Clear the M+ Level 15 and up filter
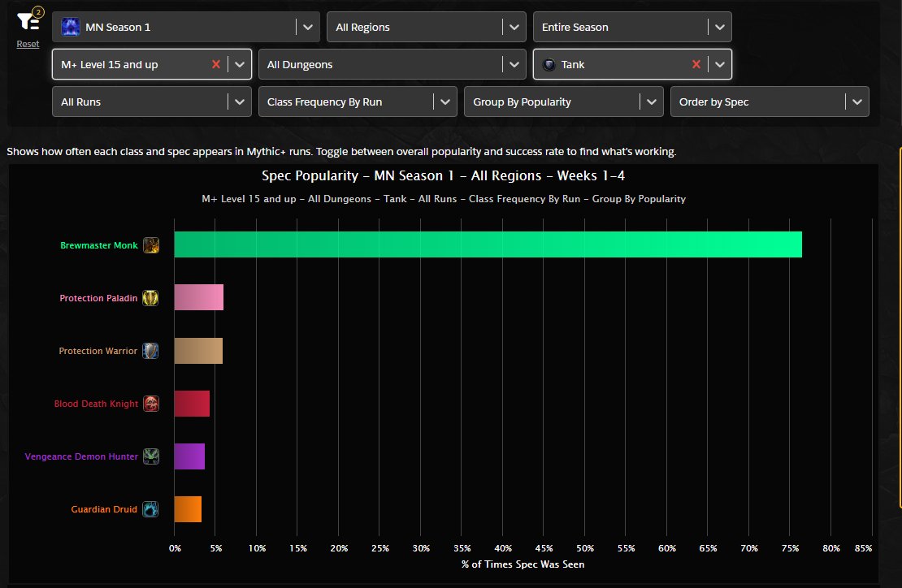 216,64
